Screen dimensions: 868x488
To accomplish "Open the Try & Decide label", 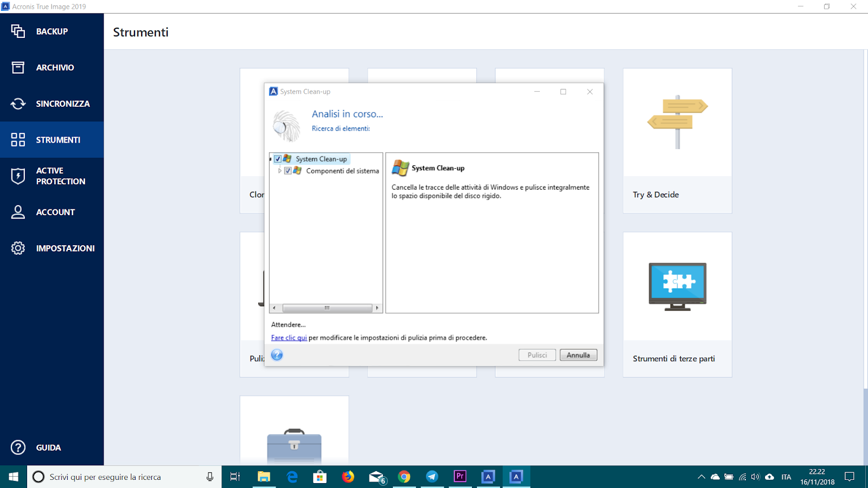I will [655, 195].
